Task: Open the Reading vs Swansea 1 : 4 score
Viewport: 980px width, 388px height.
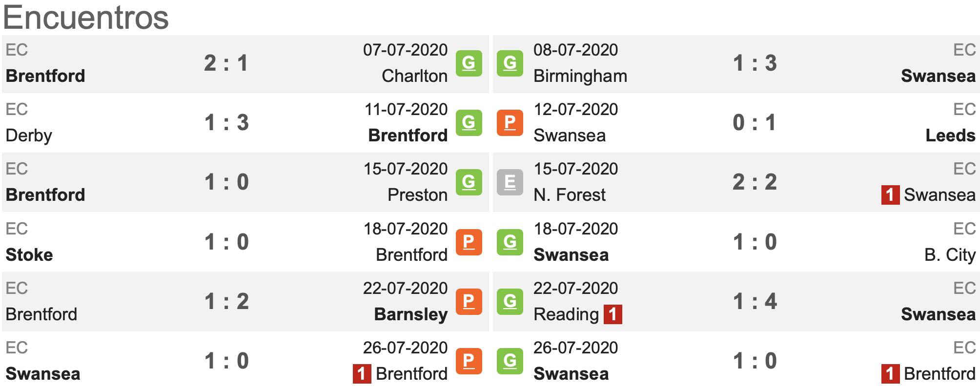Action: pos(755,301)
